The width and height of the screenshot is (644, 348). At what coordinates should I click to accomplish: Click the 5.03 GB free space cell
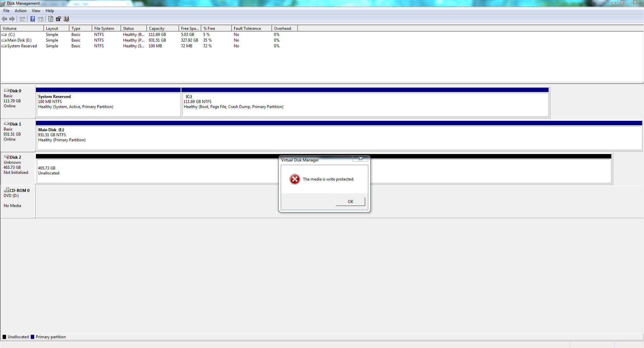(187, 35)
